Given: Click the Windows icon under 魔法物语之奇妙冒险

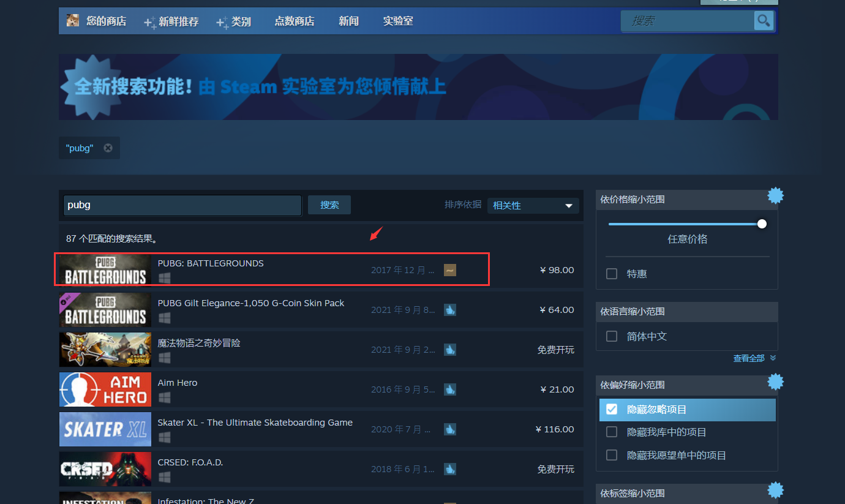Looking at the screenshot, I should (x=164, y=358).
